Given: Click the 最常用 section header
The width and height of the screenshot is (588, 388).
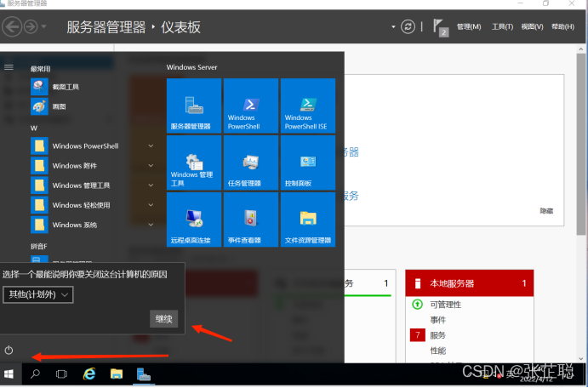Looking at the screenshot, I should point(40,69).
